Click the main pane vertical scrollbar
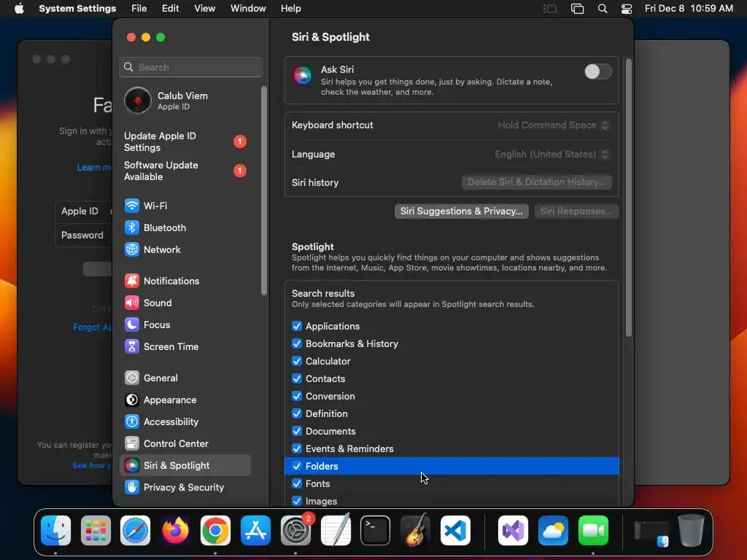This screenshot has height=560, width=747. pyautogui.click(x=628, y=198)
